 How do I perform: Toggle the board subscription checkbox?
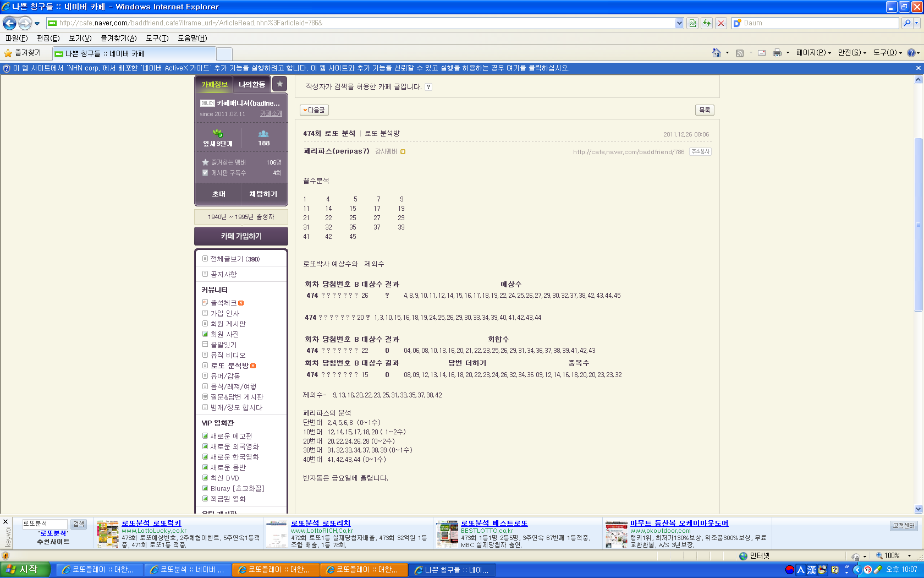pyautogui.click(x=205, y=173)
